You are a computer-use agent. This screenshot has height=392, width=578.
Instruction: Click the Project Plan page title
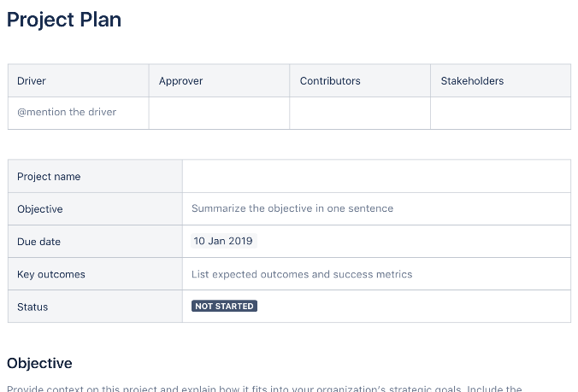(64, 20)
